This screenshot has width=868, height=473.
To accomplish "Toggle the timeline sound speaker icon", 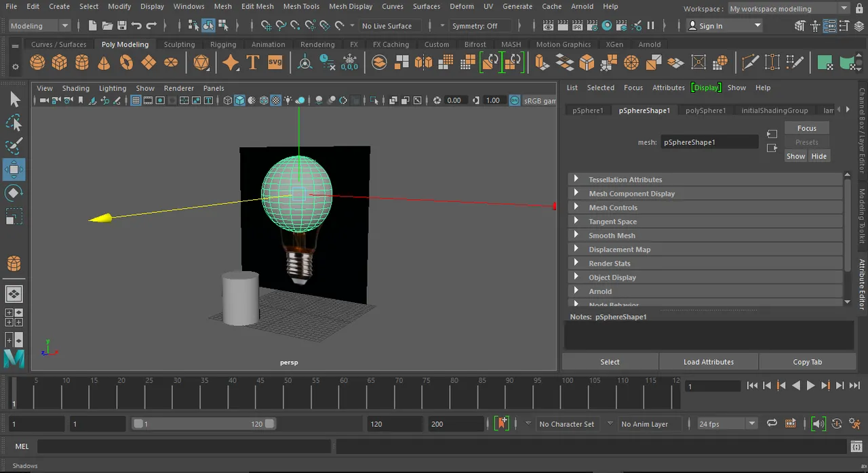I will (x=818, y=424).
